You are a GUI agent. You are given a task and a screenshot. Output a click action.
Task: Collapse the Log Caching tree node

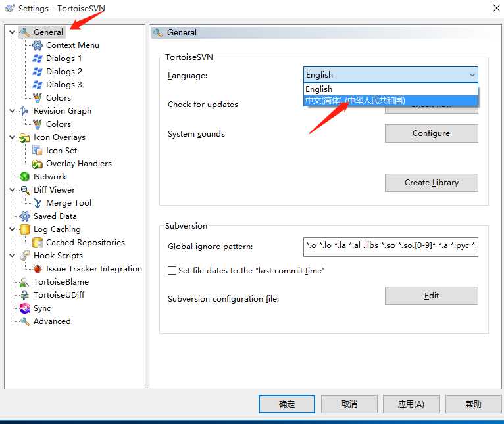(13, 229)
